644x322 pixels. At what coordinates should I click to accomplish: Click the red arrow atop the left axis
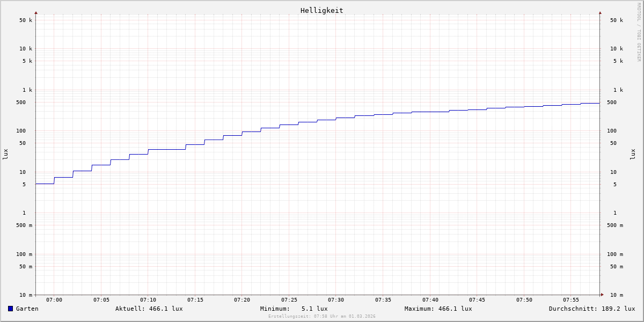click(x=36, y=12)
